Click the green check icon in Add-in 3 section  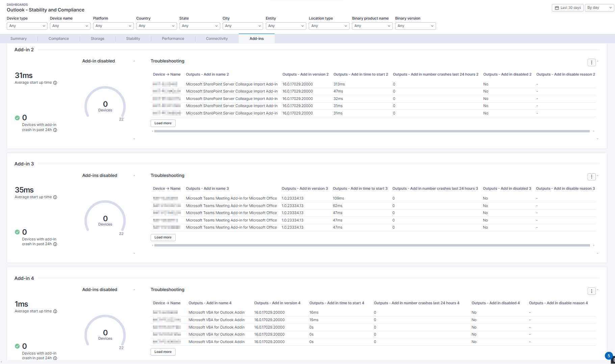coord(17,232)
